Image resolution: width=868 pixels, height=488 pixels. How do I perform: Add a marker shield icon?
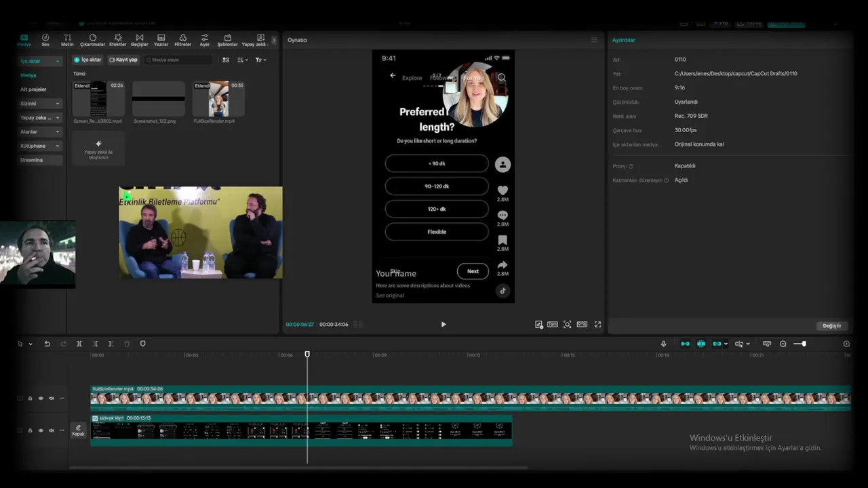pos(142,344)
